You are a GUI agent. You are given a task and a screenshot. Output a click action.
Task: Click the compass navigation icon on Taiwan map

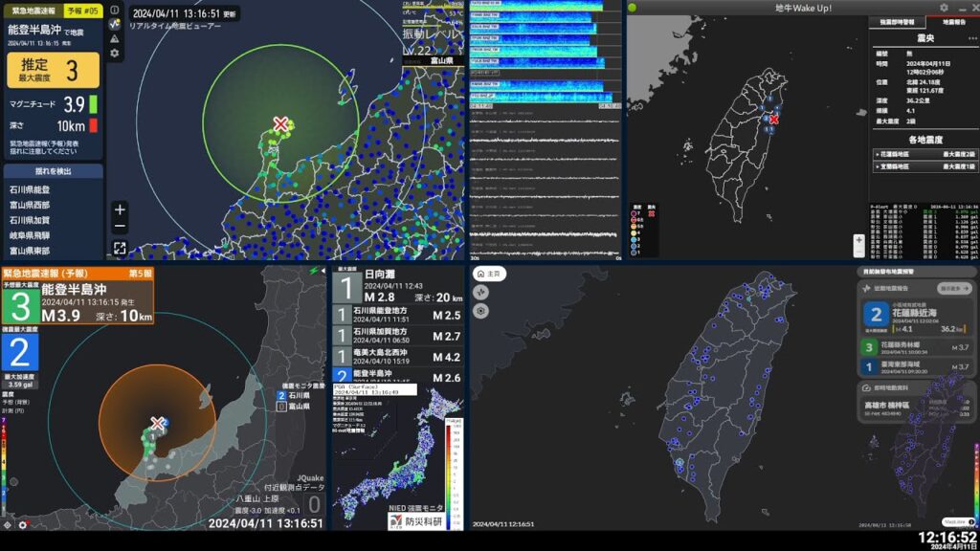480,292
